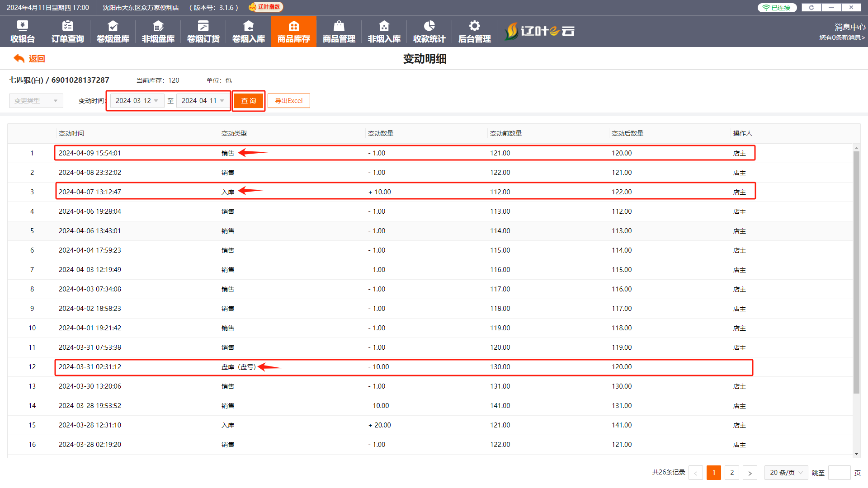Select the 入库 row dated 2024-04-07 13:12:47

point(430,192)
